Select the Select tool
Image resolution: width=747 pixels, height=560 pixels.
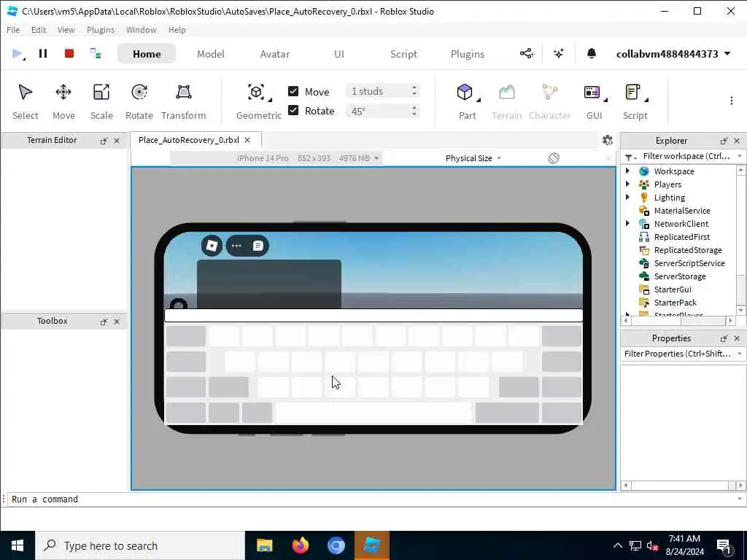tap(26, 102)
